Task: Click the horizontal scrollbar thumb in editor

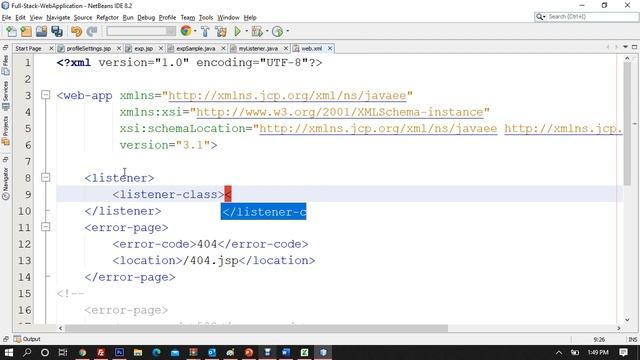Action: coord(256,328)
